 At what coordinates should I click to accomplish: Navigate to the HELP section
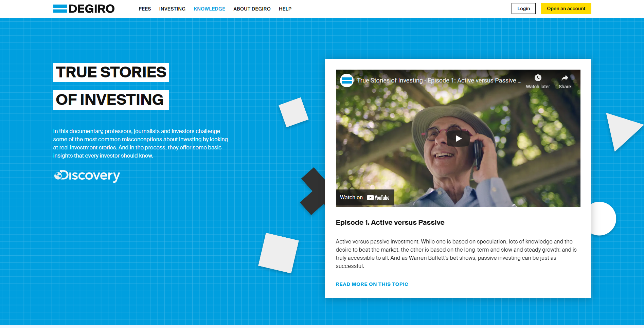[x=285, y=9]
